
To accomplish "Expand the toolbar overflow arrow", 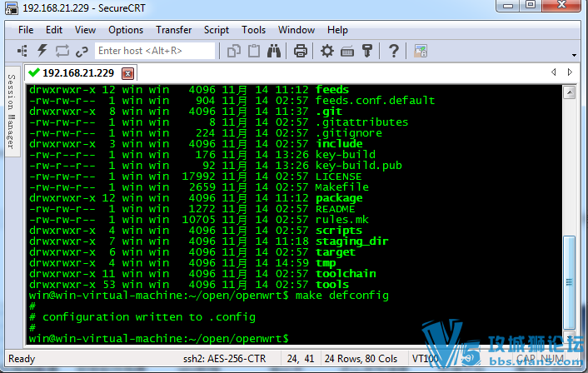I will coord(574,55).
